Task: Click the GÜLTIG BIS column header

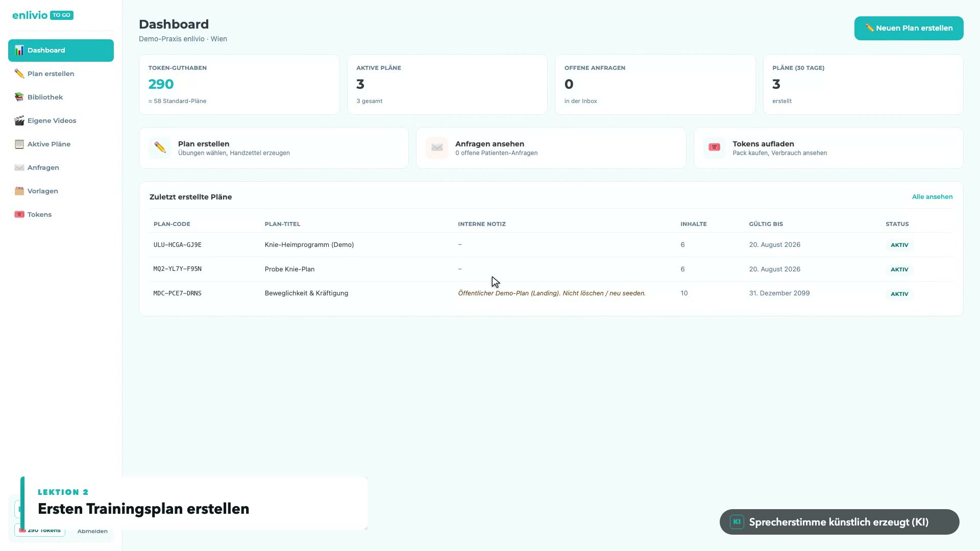Action: click(766, 224)
